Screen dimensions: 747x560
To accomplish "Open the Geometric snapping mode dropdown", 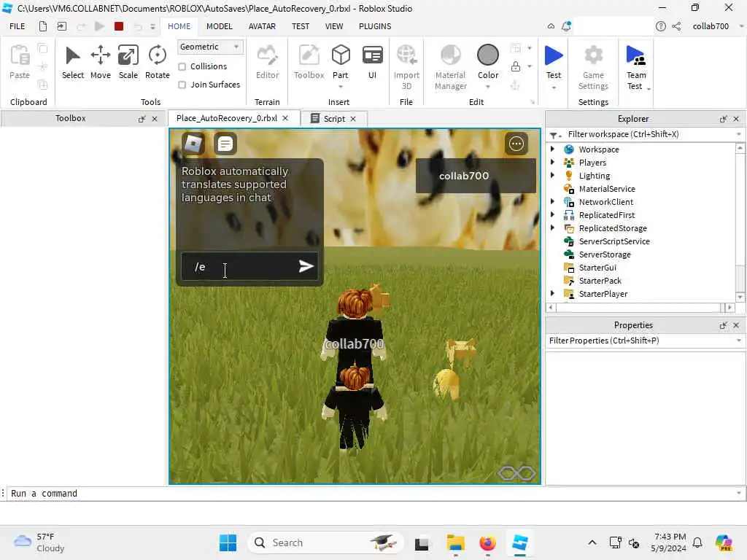I will click(x=209, y=47).
